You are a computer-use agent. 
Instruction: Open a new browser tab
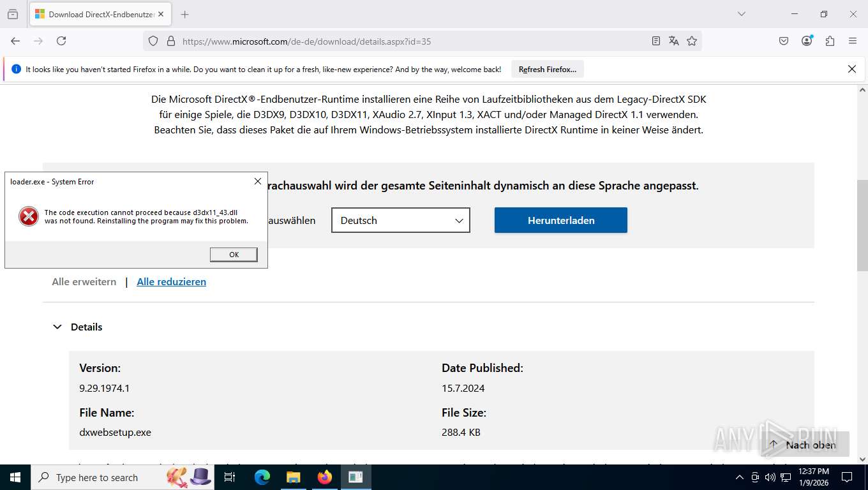pos(184,14)
